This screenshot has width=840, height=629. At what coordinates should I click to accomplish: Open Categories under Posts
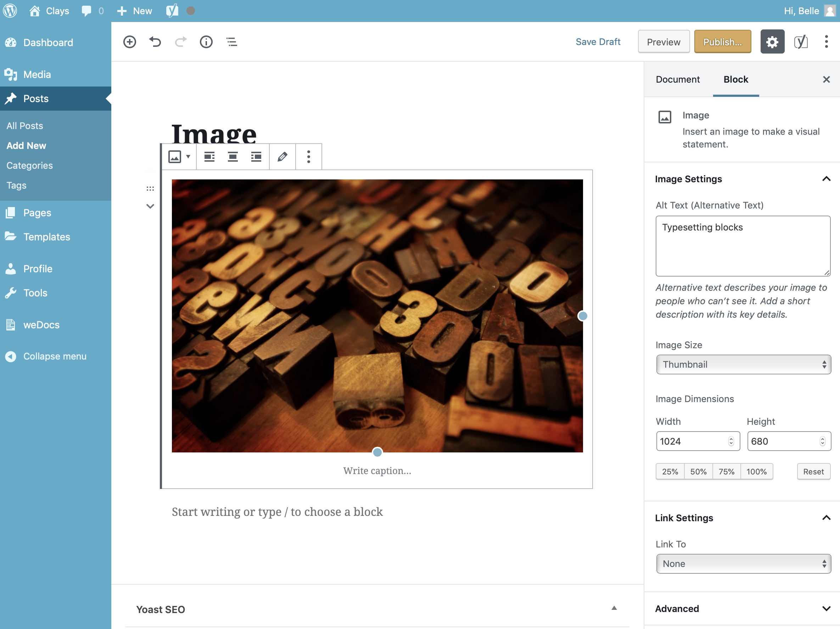(x=30, y=166)
